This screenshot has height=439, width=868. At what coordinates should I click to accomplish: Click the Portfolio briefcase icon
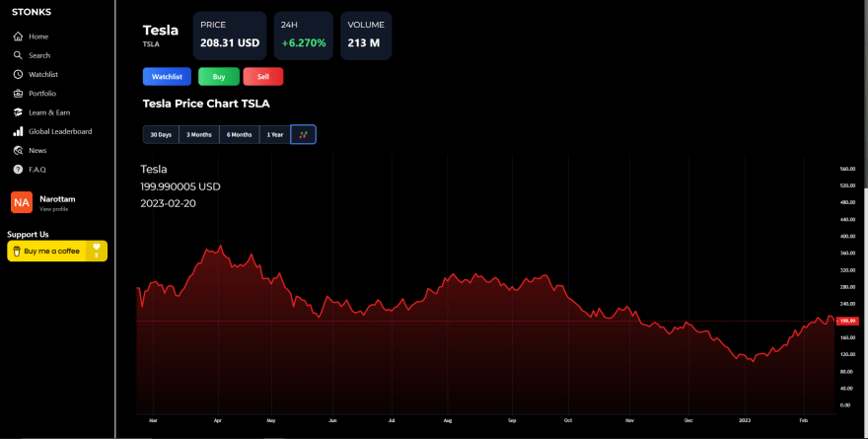pos(18,94)
